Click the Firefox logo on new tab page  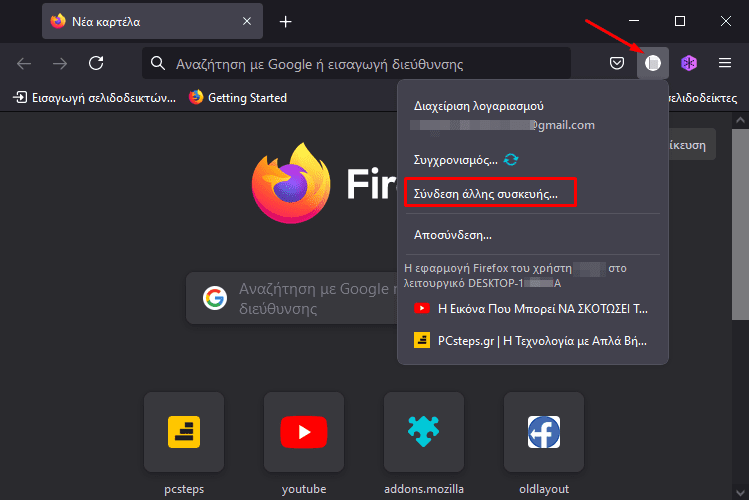[x=291, y=183]
